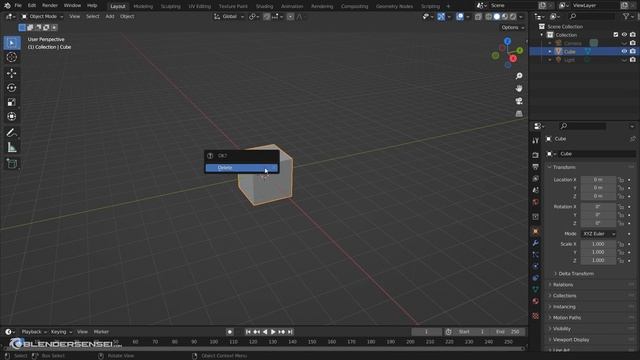Switch to solid viewport shading
640x360 pixels.
(x=497, y=17)
